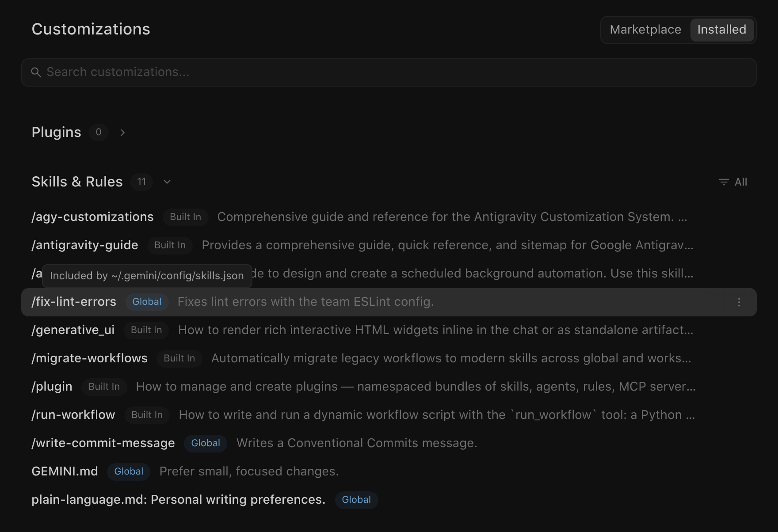
Task: Click the Built In badge for /agy-customizations
Action: coord(185,217)
